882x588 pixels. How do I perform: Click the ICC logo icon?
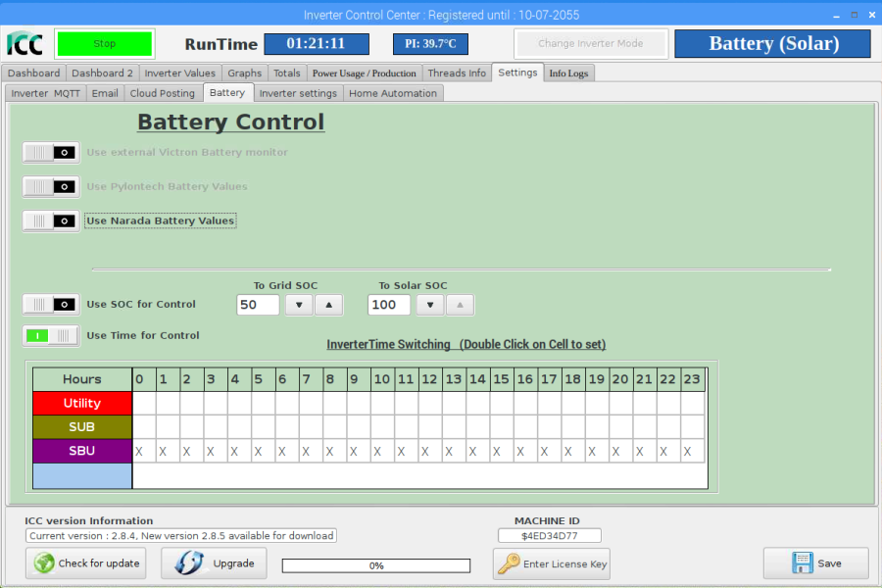(25, 44)
